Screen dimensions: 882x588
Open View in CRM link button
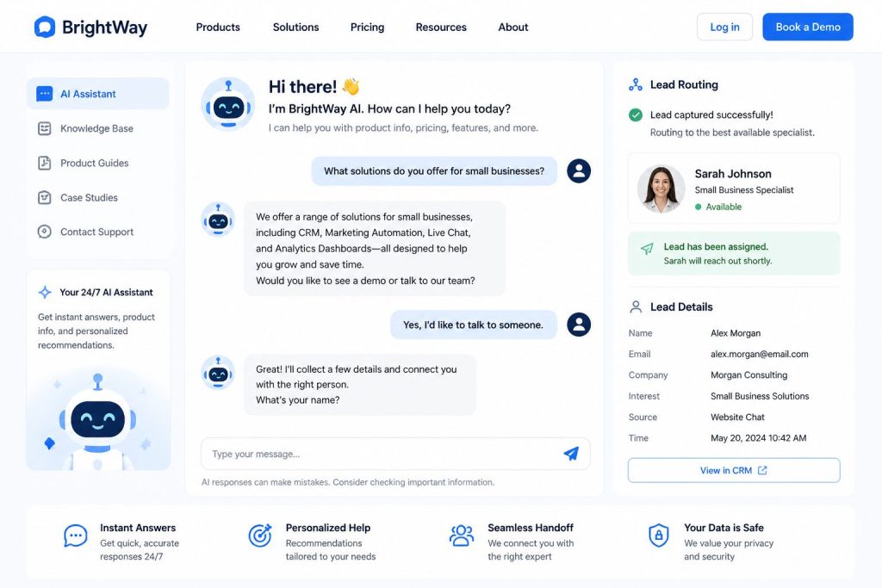click(x=734, y=471)
